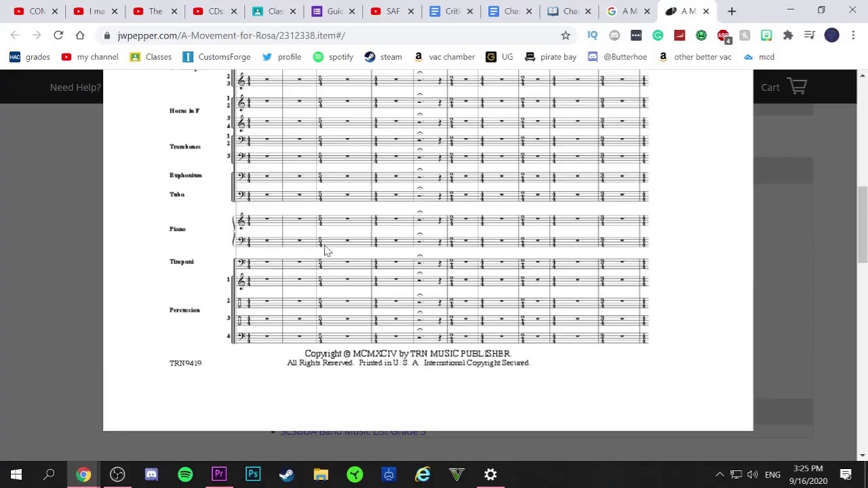The width and height of the screenshot is (868, 488).
Task: Open the Chrome three-dot menu
Action: [x=853, y=35]
